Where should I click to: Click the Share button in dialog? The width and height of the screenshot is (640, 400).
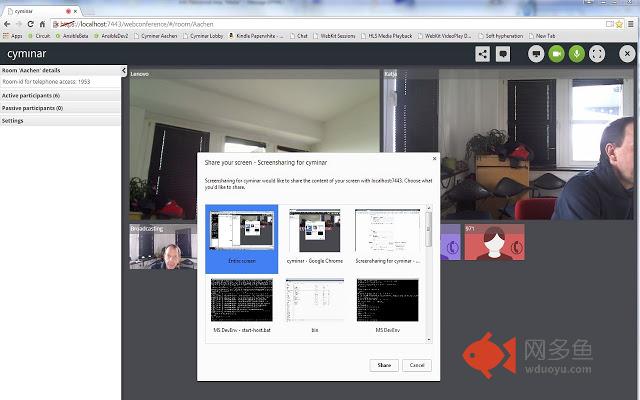[x=384, y=365]
